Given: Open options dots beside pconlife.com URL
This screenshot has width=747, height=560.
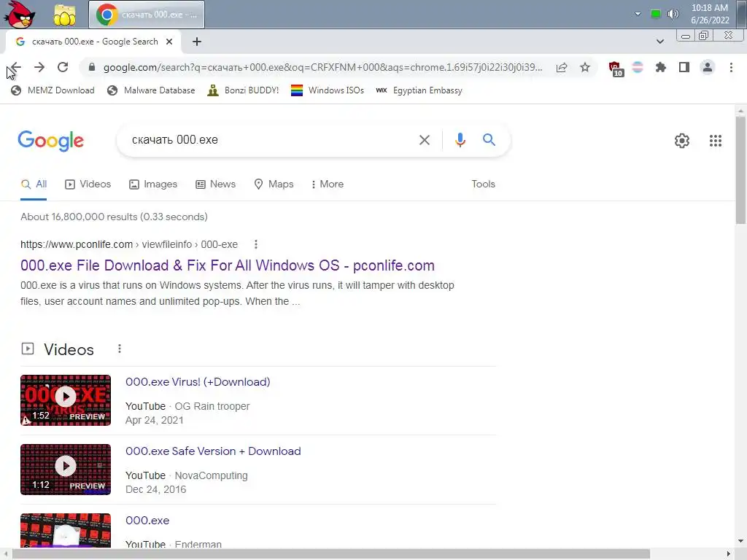Looking at the screenshot, I should [x=256, y=244].
